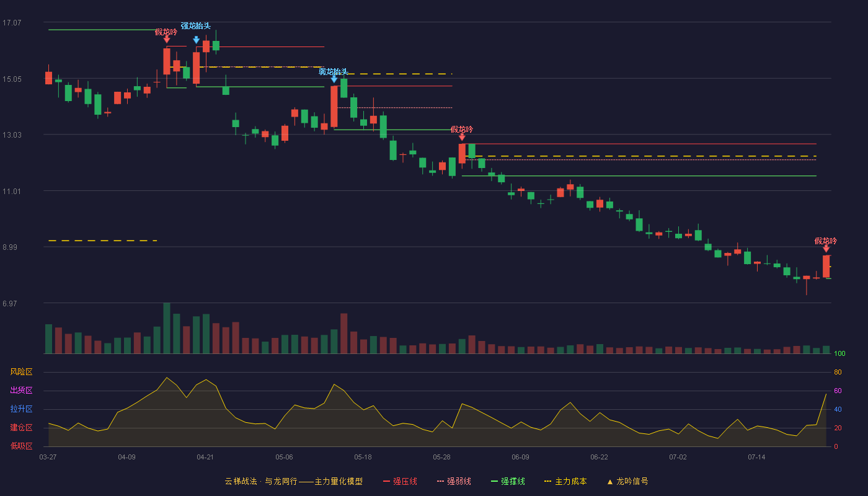Click the large red candle under 勇龙抬头
868x496 pixels.
334,107
